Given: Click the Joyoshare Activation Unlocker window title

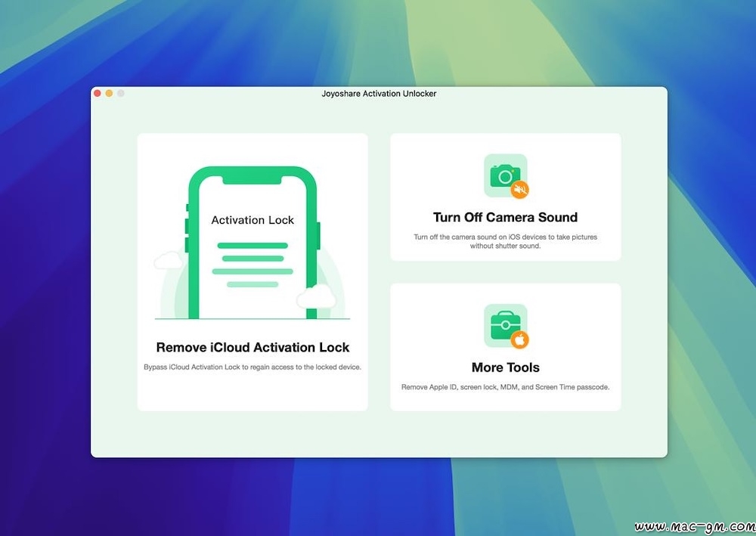Looking at the screenshot, I should pyautogui.click(x=379, y=94).
